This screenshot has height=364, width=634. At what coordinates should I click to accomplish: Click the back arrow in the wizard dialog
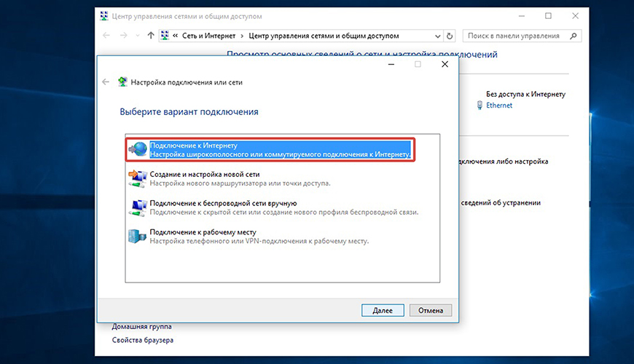click(x=106, y=82)
